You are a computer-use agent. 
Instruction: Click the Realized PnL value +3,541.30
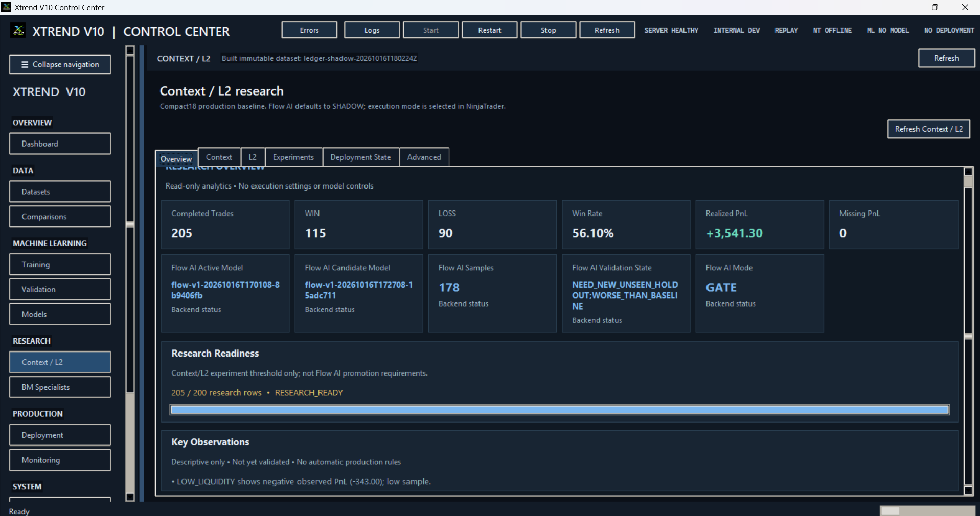coord(734,233)
